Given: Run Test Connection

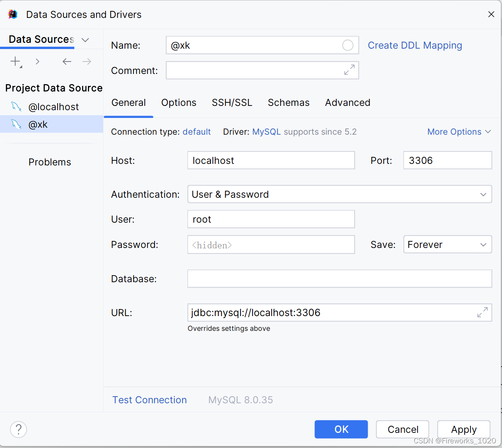Looking at the screenshot, I should coord(149,400).
